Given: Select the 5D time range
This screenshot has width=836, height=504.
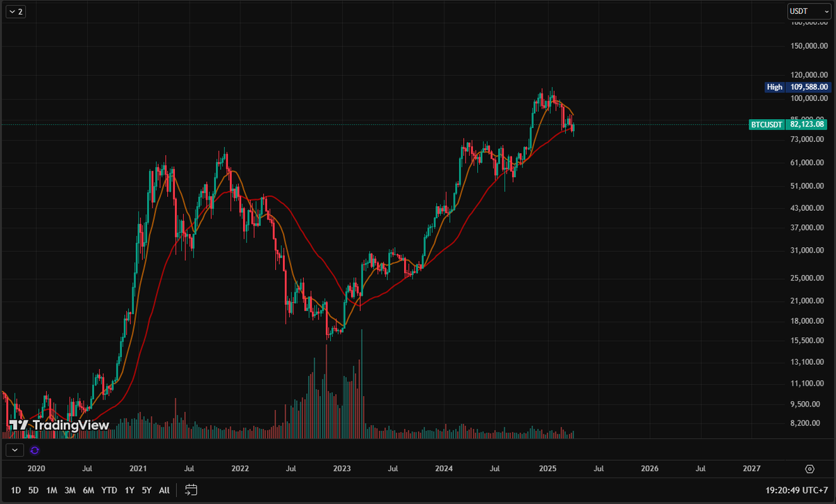Looking at the screenshot, I should click(x=33, y=490).
